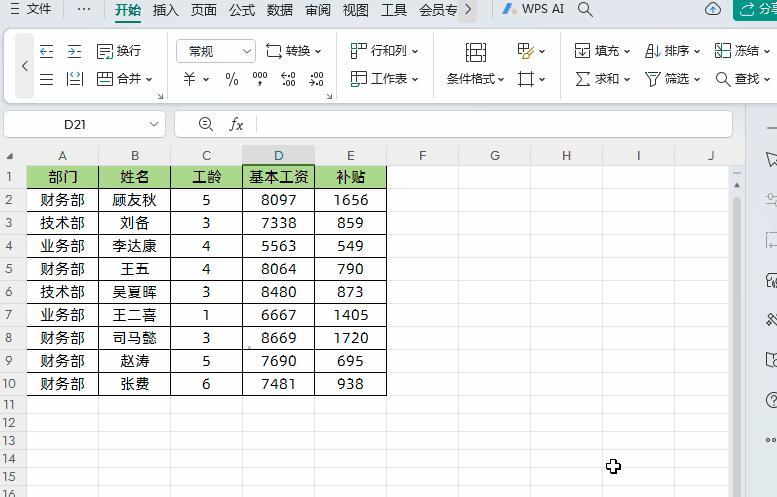Viewport: 777px width, 497px height.
Task: Click the borders icon
Action: point(525,79)
